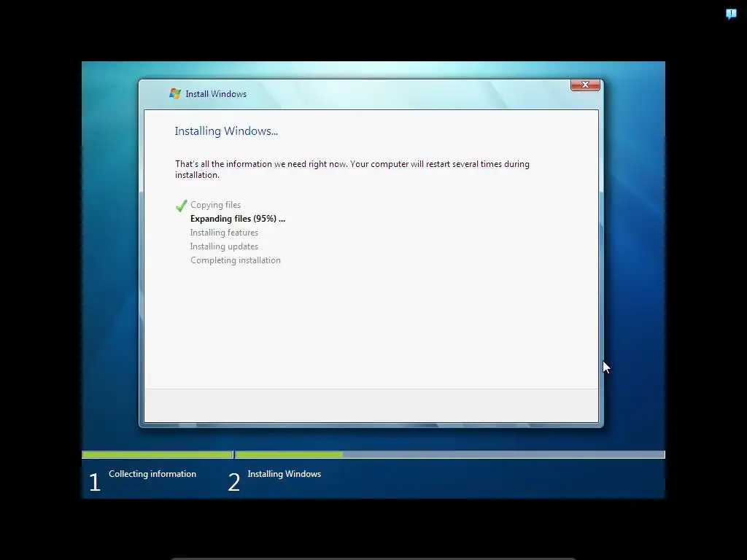Click the 'Installing features' step
This screenshot has width=747, height=560.
coord(224,233)
